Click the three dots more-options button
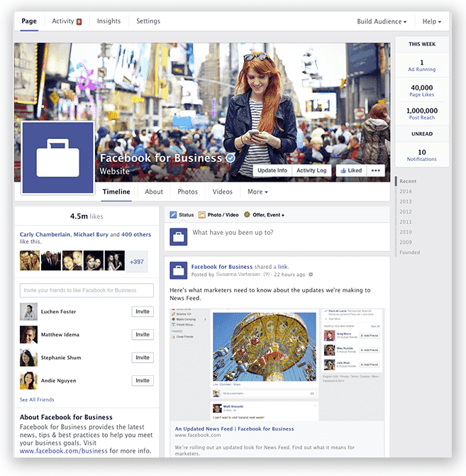The width and height of the screenshot is (466, 476). coord(375,170)
